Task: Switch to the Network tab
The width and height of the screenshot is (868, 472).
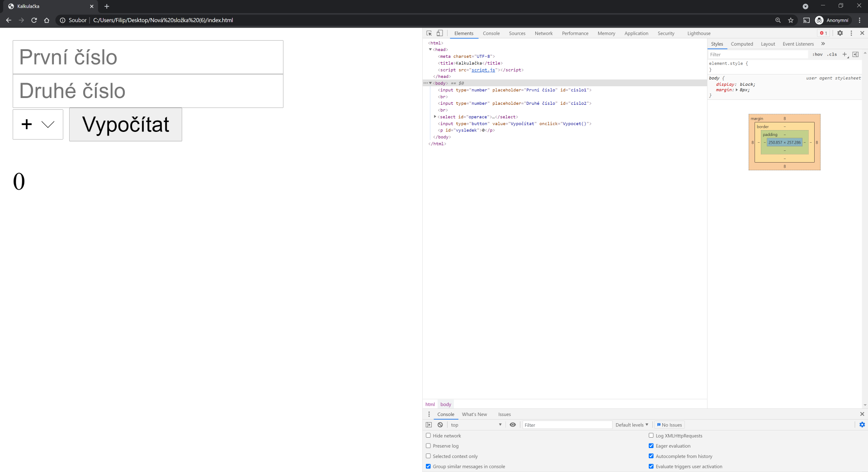Action: 543,33
